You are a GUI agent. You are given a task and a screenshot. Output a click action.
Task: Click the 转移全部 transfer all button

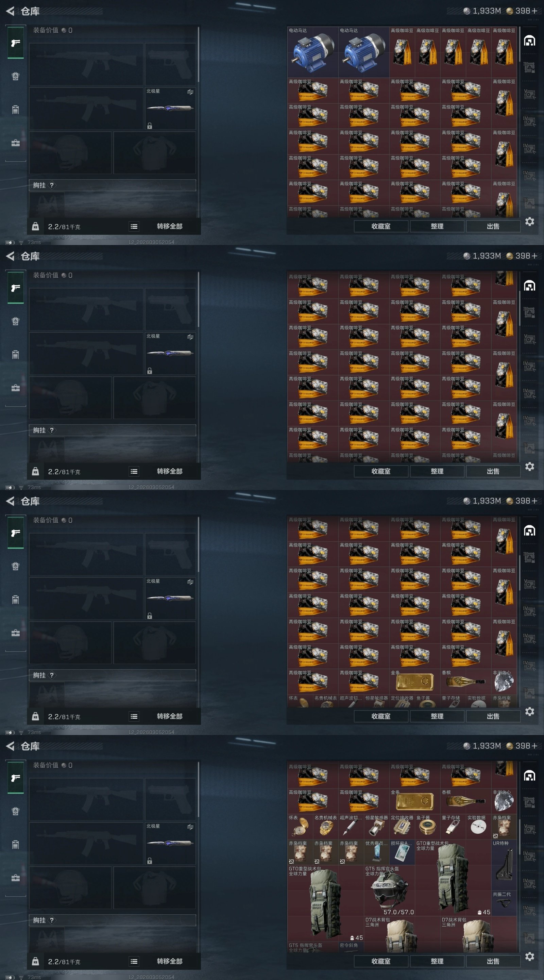coord(170,961)
